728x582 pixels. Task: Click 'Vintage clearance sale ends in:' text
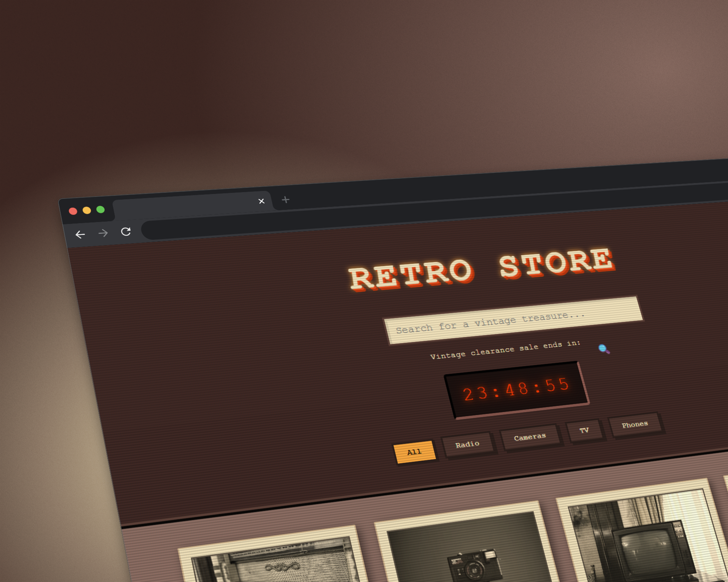pyautogui.click(x=505, y=350)
